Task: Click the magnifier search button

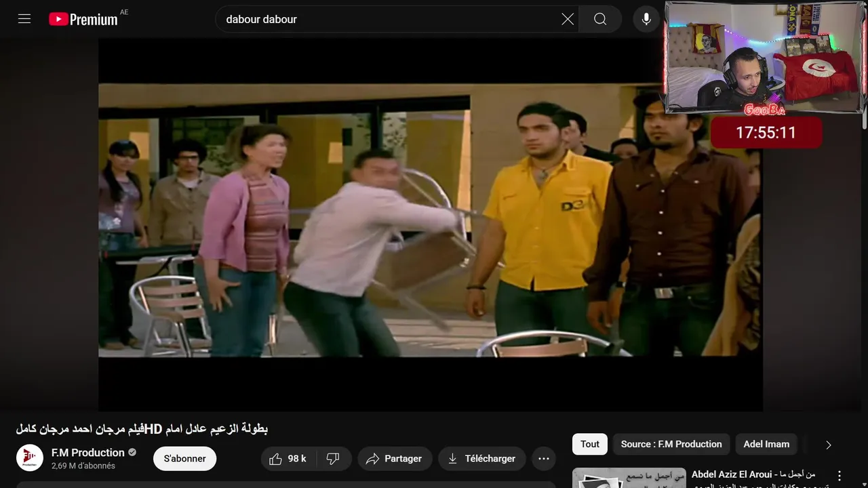Action: (600, 19)
